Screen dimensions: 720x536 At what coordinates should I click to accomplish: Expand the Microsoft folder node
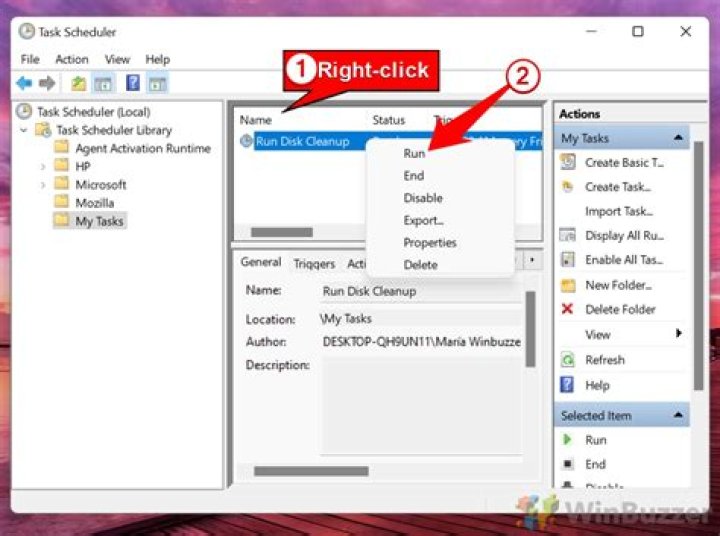tap(43, 185)
